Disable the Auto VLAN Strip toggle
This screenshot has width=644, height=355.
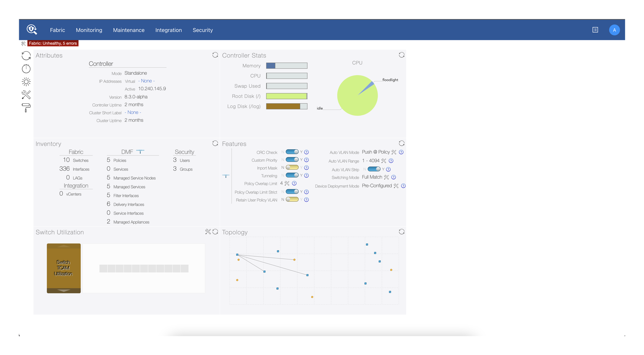[x=374, y=169]
